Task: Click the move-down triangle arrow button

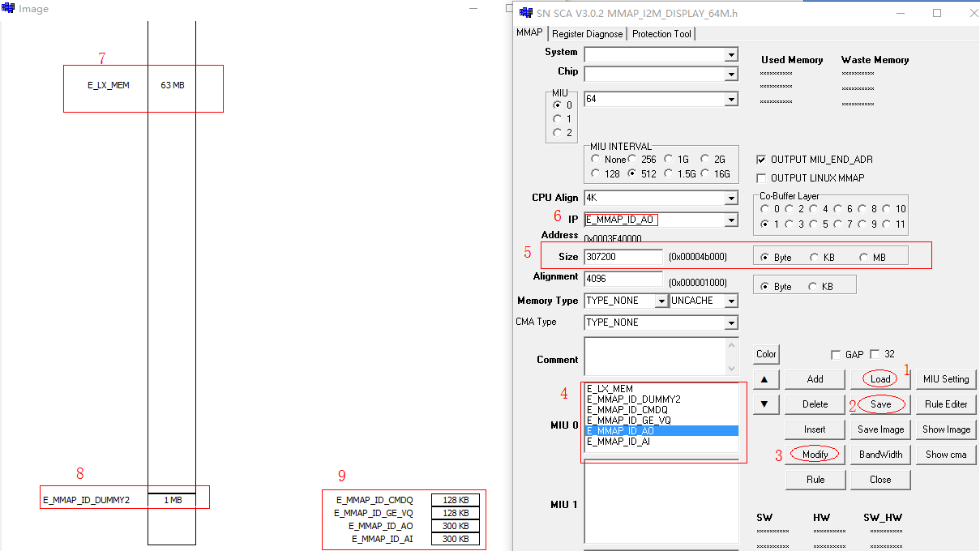Action: (766, 404)
